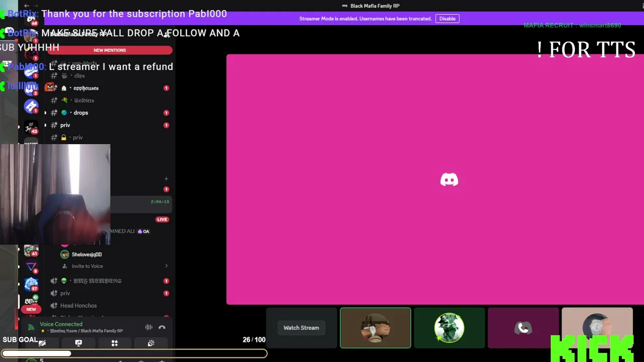This screenshot has width=644, height=362.
Task: Open the server icon with 2 notifications
Action: pyautogui.click(x=31, y=88)
